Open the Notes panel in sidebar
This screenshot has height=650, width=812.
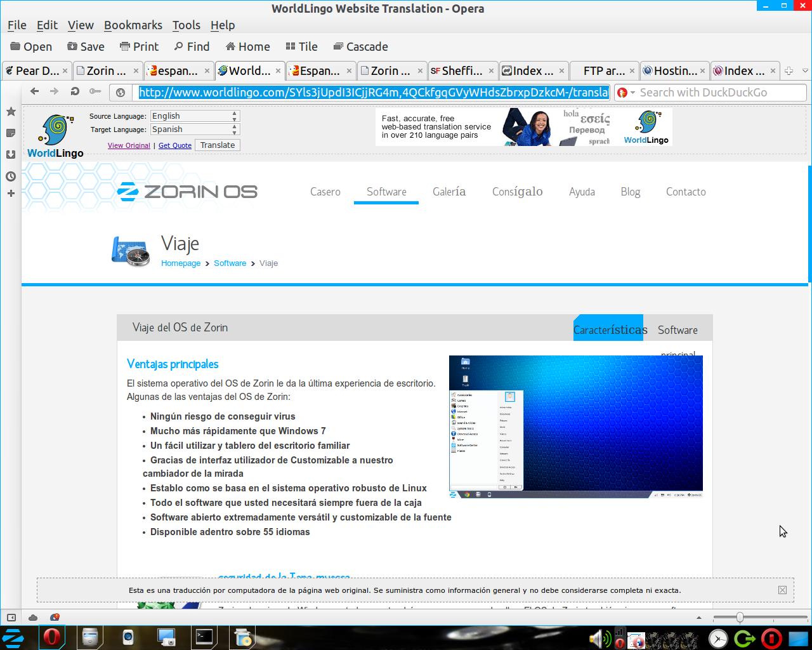pyautogui.click(x=11, y=133)
